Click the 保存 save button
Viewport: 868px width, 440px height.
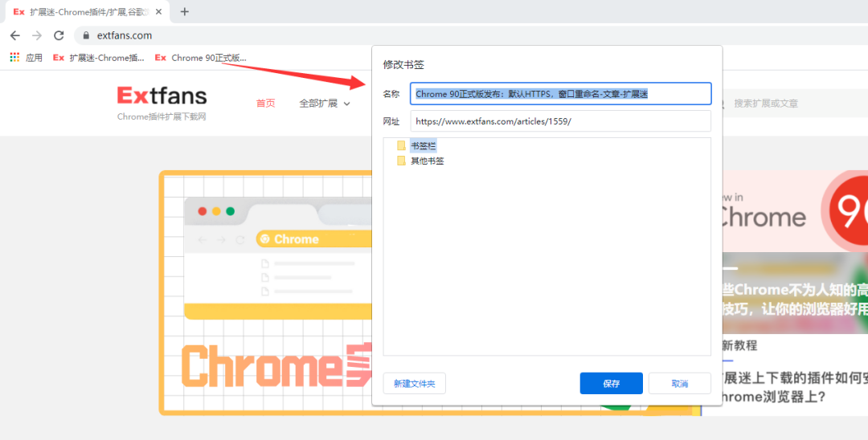click(612, 384)
